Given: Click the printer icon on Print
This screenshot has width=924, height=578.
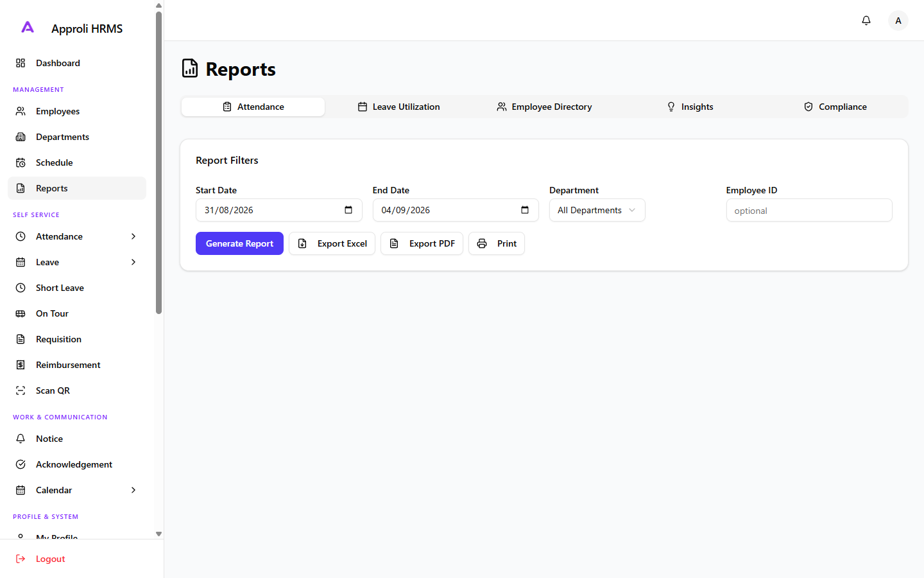Looking at the screenshot, I should 482,243.
